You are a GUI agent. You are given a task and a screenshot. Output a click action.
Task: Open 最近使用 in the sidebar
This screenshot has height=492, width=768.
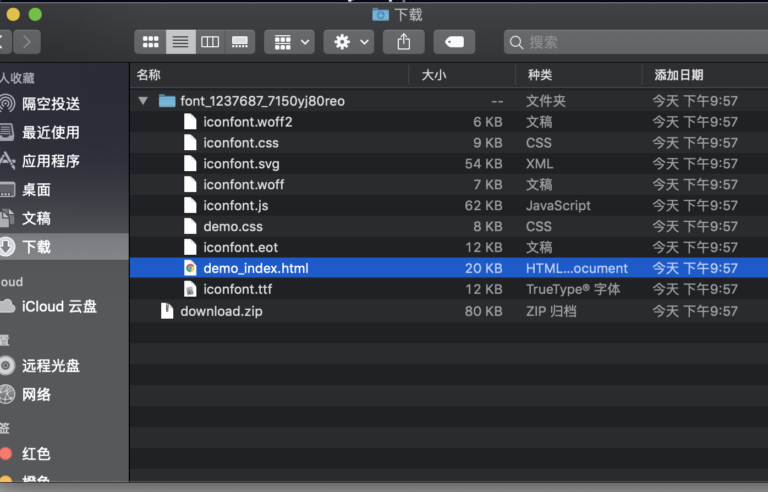click(x=51, y=132)
